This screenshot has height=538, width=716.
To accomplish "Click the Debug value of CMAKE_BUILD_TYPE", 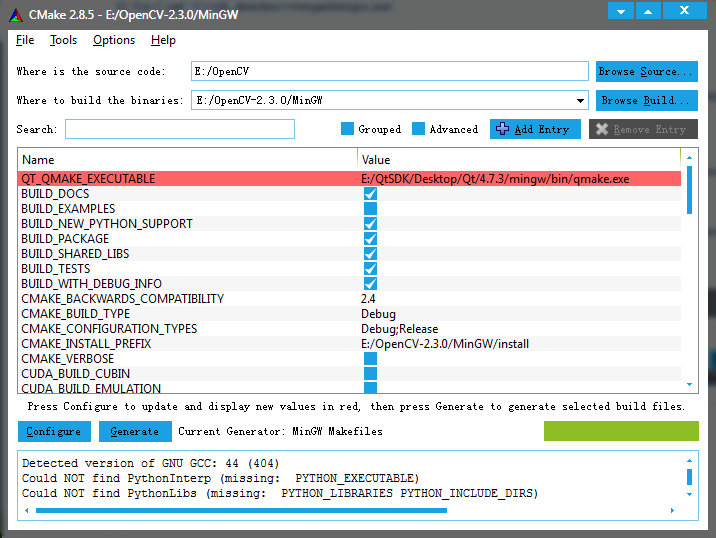I will [378, 314].
